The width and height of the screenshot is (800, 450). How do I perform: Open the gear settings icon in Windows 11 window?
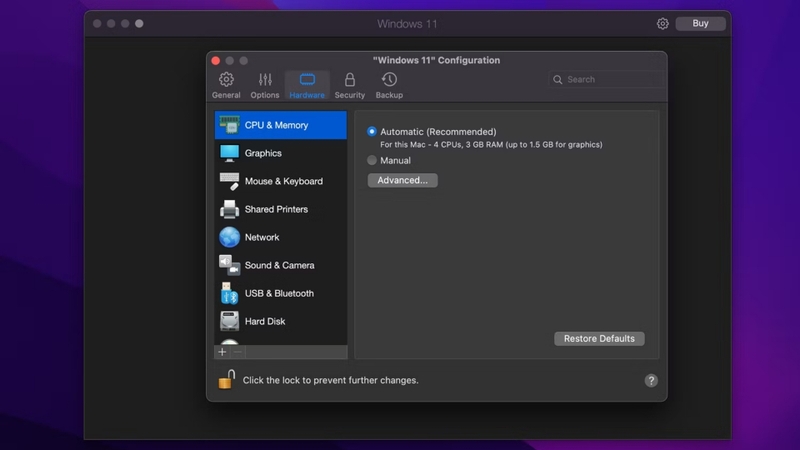click(x=662, y=23)
